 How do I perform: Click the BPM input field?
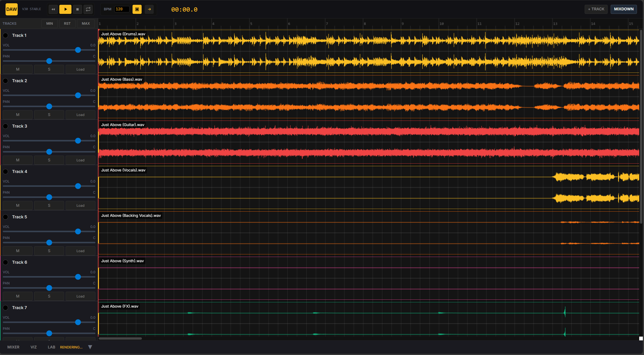pyautogui.click(x=121, y=9)
